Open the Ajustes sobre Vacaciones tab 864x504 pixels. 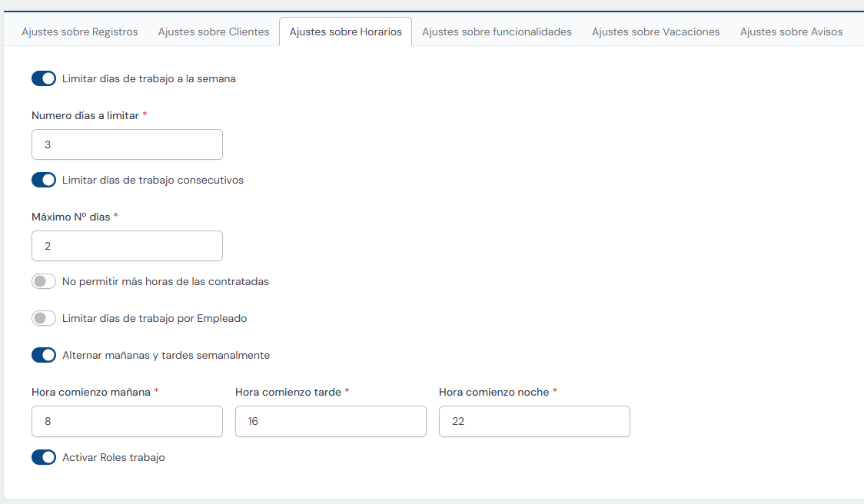[656, 32]
